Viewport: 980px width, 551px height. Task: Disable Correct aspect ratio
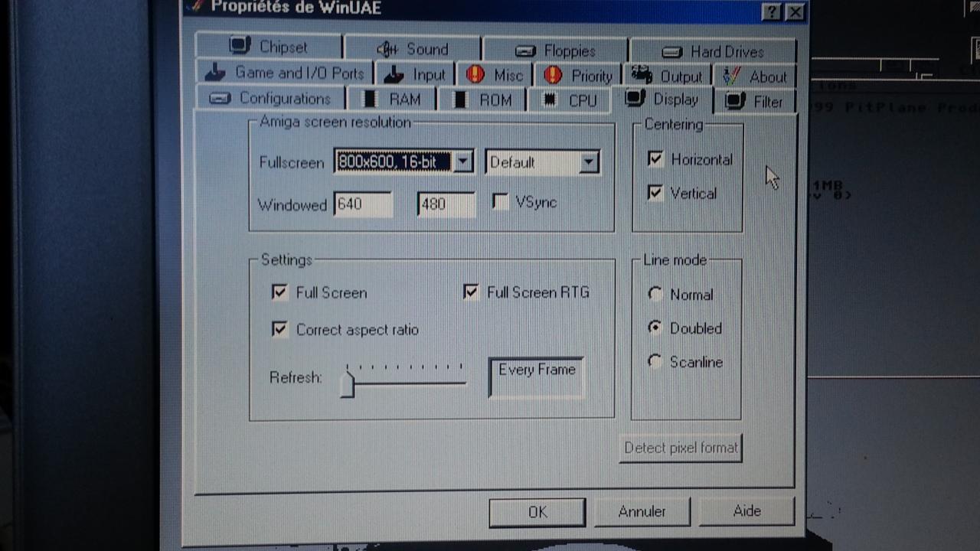[279, 329]
